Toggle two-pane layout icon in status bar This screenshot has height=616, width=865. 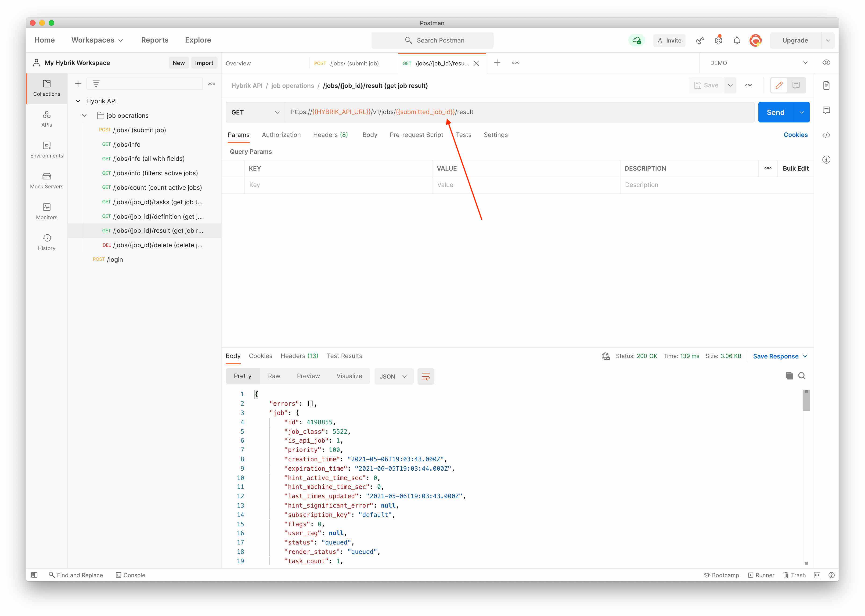pos(817,575)
